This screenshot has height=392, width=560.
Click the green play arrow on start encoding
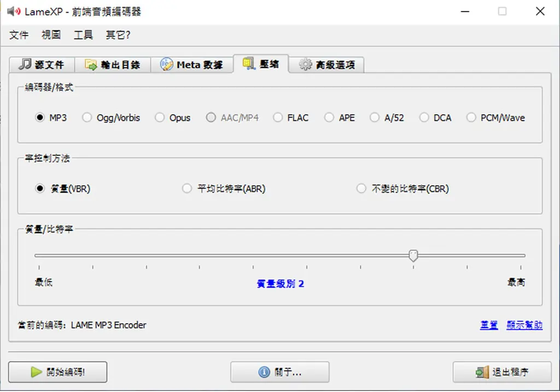36,372
